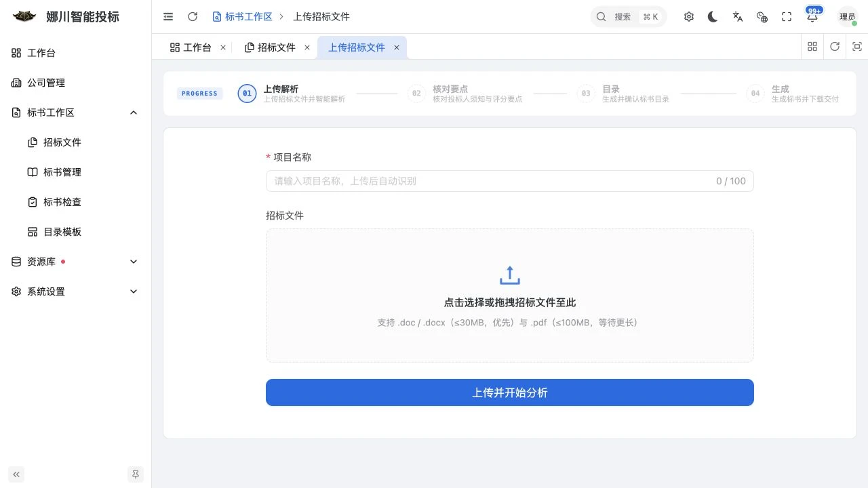Collapse the 标书工作区 sidebar chevron
This screenshot has height=488, width=868.
(134, 113)
